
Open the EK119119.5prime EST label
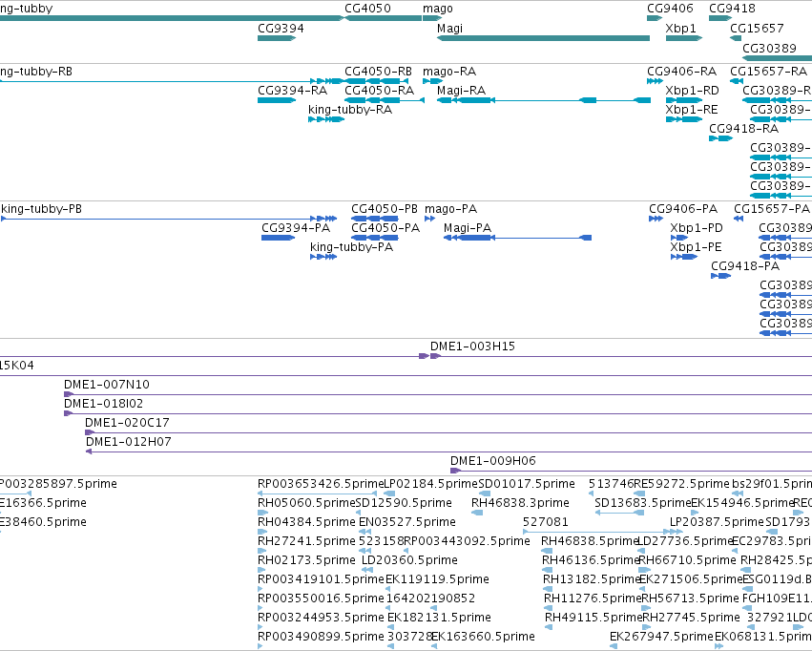437,579
